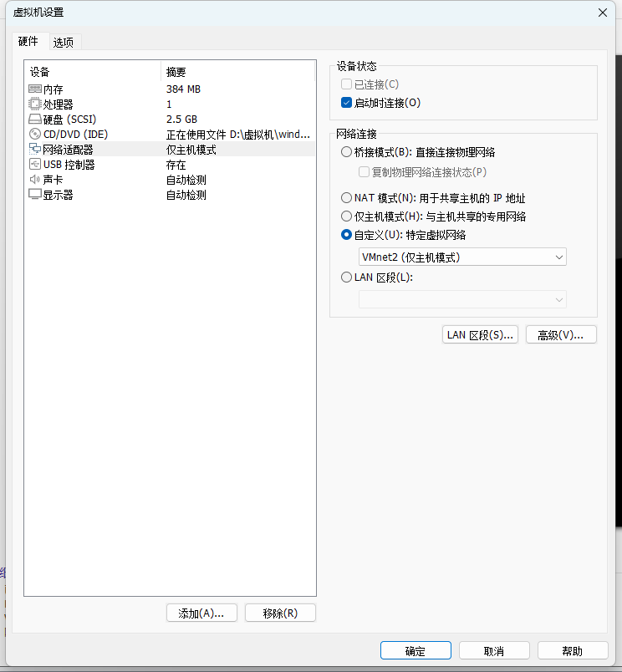
Task: Select 仅主机模式(H) radio button
Action: (x=346, y=216)
